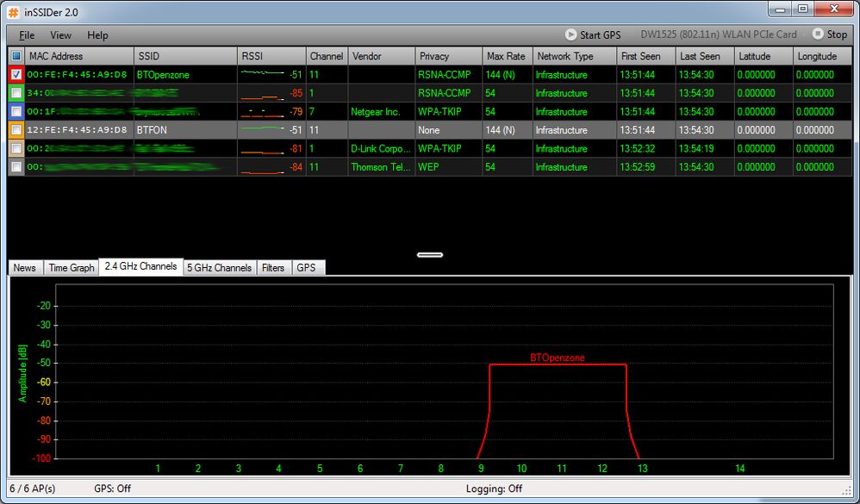Select the 2.4 GHz Channels tab
The image size is (860, 504).
(141, 266)
